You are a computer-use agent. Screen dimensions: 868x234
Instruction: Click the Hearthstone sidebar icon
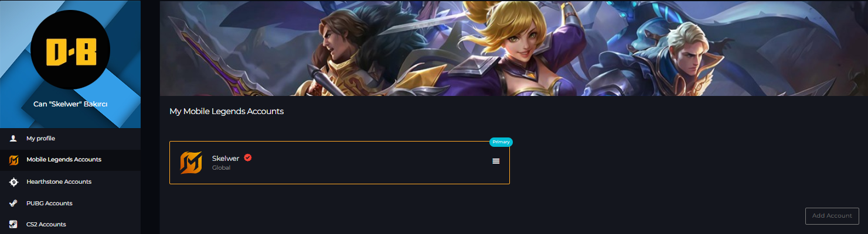(x=13, y=182)
